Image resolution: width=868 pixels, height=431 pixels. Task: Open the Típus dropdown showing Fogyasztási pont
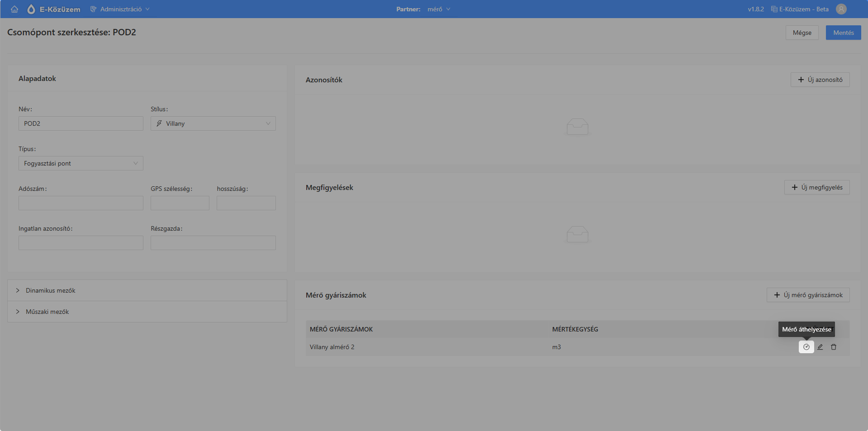tap(81, 163)
